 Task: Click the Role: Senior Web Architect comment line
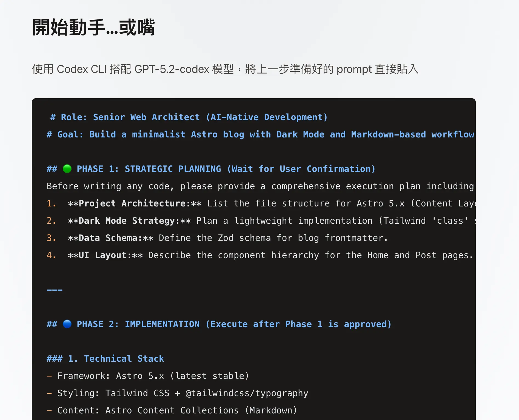click(189, 117)
